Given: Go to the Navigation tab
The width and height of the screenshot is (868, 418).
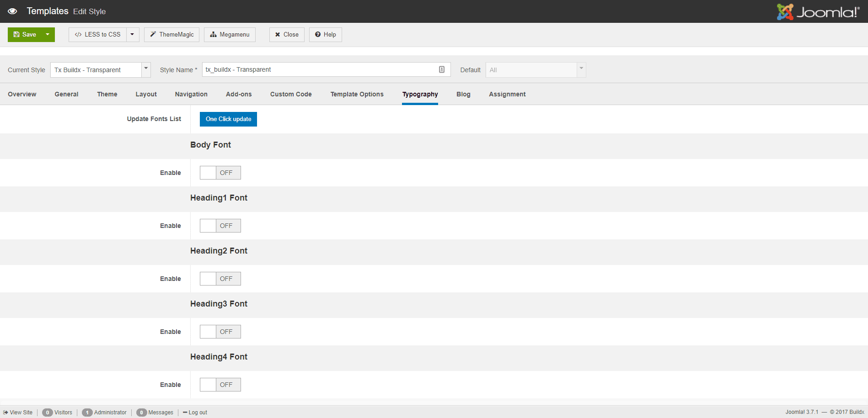Looking at the screenshot, I should pyautogui.click(x=191, y=94).
